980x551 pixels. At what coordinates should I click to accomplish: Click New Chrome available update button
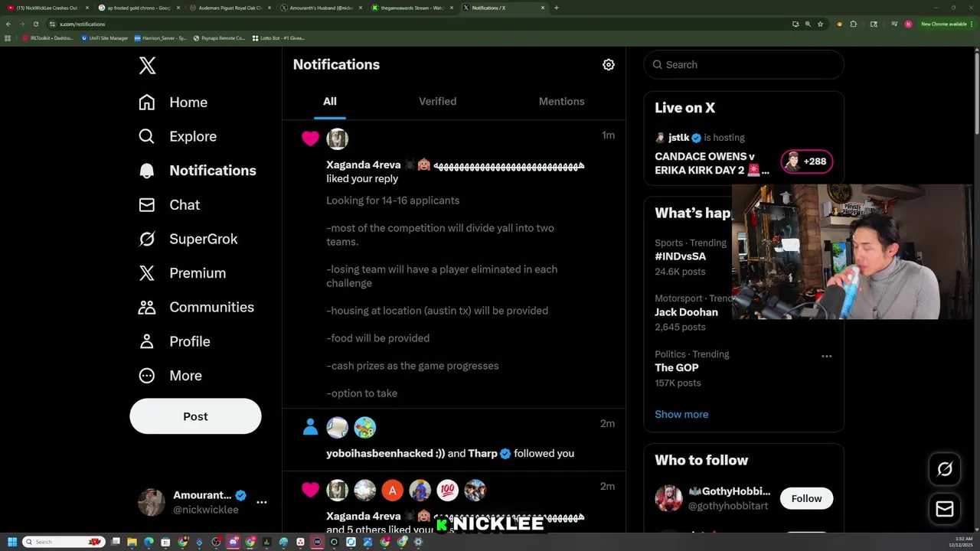[x=947, y=24]
